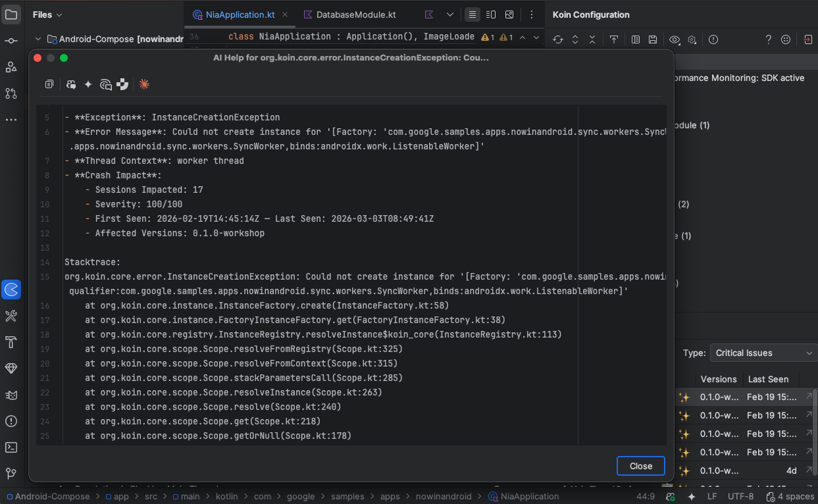
Task: Click the copy icon in AI Help toolbar
Action: coord(49,84)
